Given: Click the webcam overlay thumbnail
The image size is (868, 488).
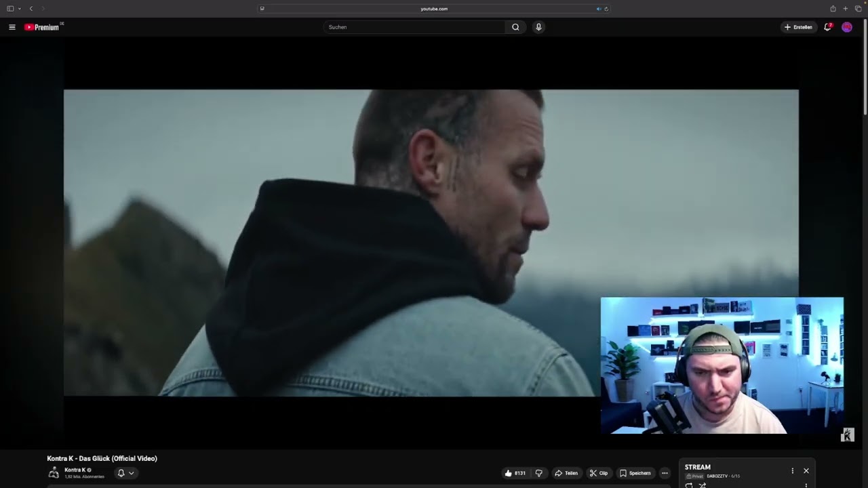Looking at the screenshot, I should [722, 365].
